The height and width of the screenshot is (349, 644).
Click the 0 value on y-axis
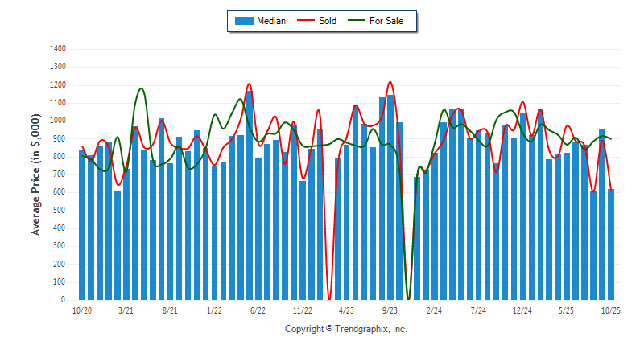coord(64,300)
